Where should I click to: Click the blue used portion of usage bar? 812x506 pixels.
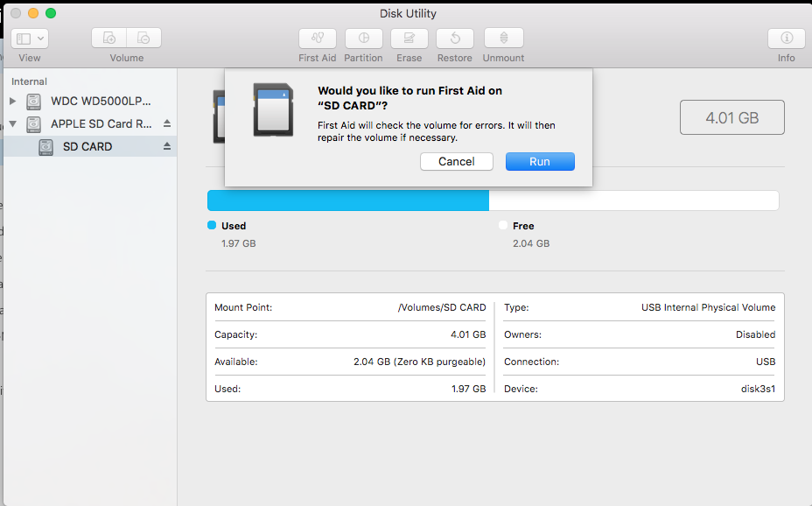(348, 200)
